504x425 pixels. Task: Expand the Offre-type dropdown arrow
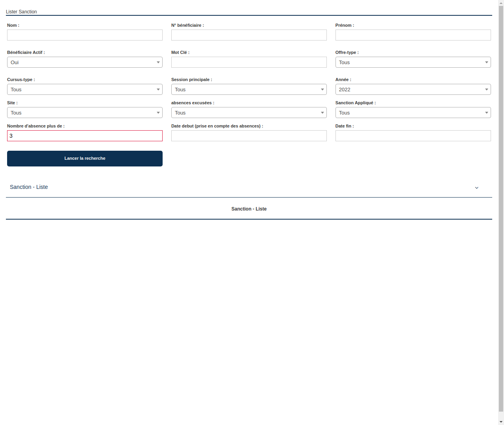click(x=486, y=62)
